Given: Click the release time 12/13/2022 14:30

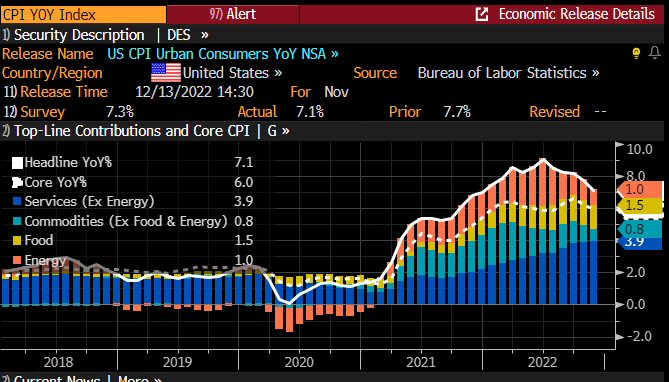Looking at the screenshot, I should coord(195,92).
